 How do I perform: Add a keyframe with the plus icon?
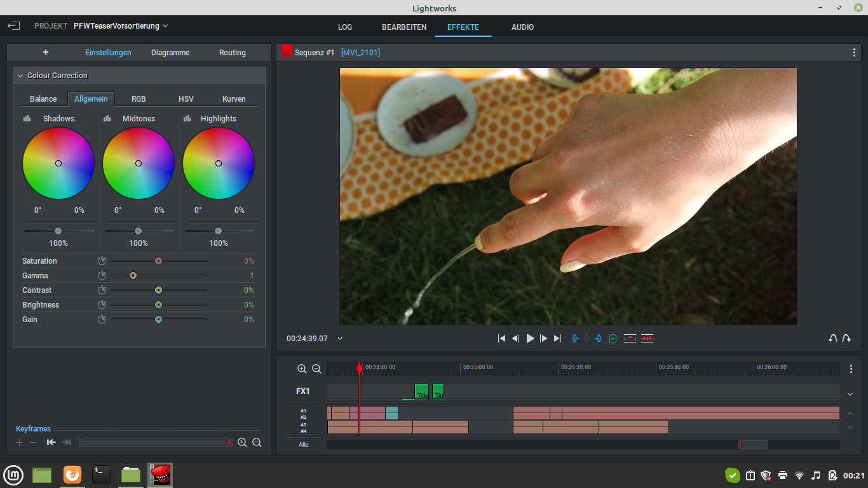(x=20, y=442)
